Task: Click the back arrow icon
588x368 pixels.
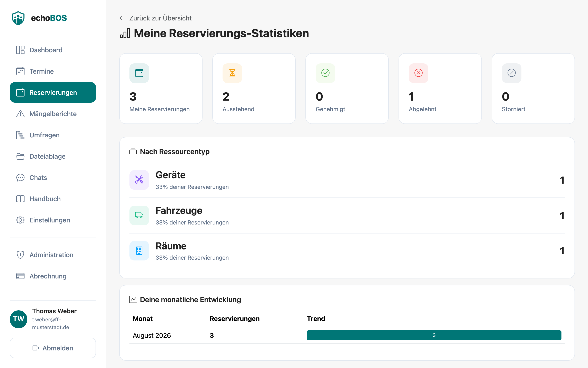Action: point(122,18)
